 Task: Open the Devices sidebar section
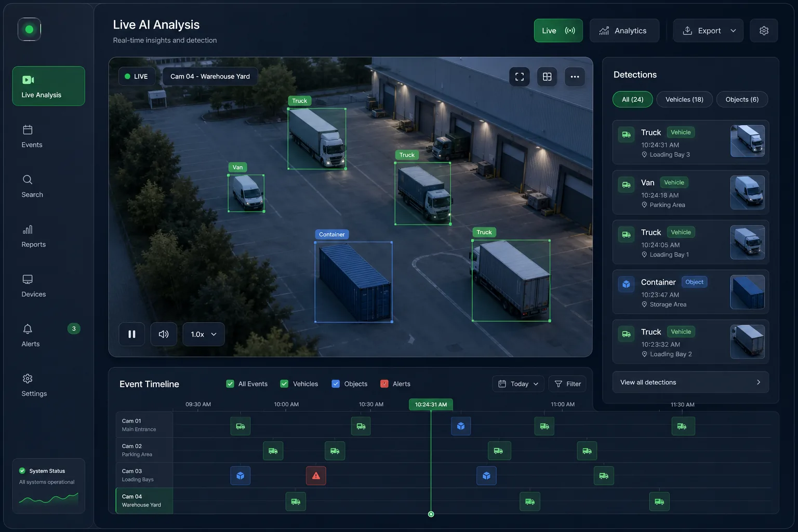(33, 286)
